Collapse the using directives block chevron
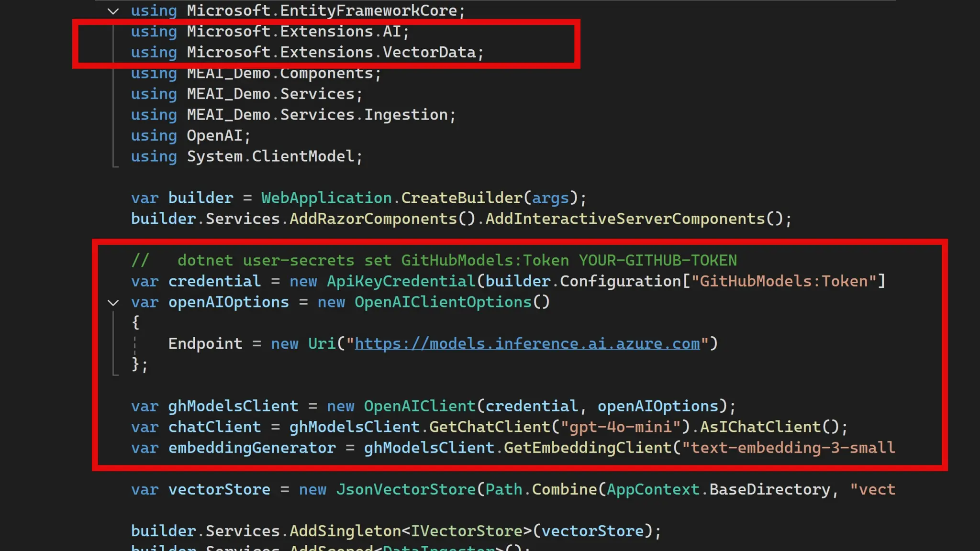 [x=113, y=11]
